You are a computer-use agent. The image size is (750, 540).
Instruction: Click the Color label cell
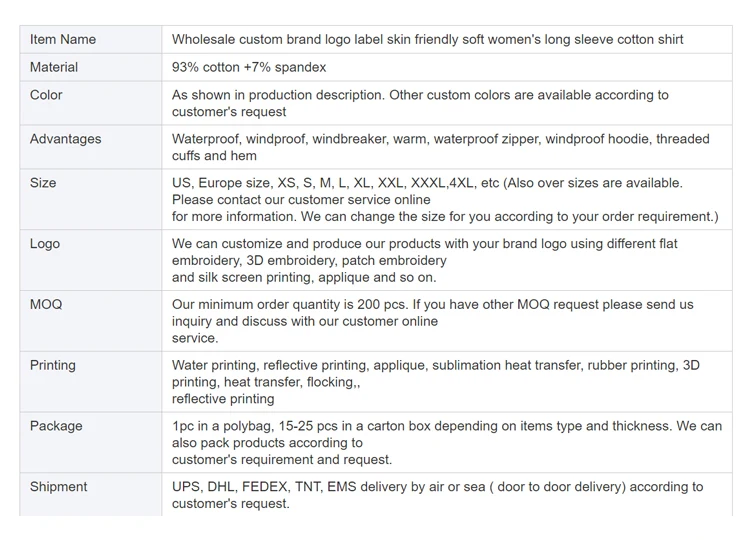tap(46, 95)
